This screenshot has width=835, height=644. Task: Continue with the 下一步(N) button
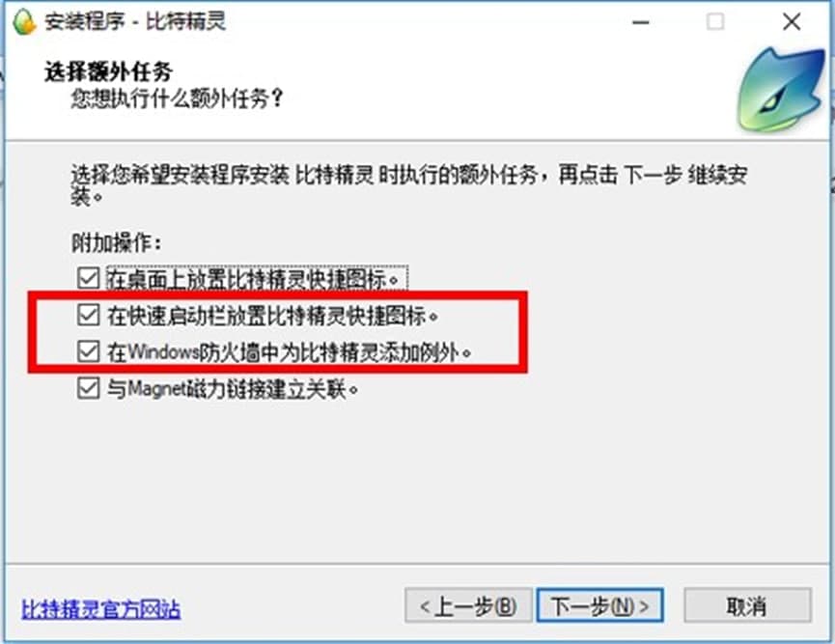(600, 605)
